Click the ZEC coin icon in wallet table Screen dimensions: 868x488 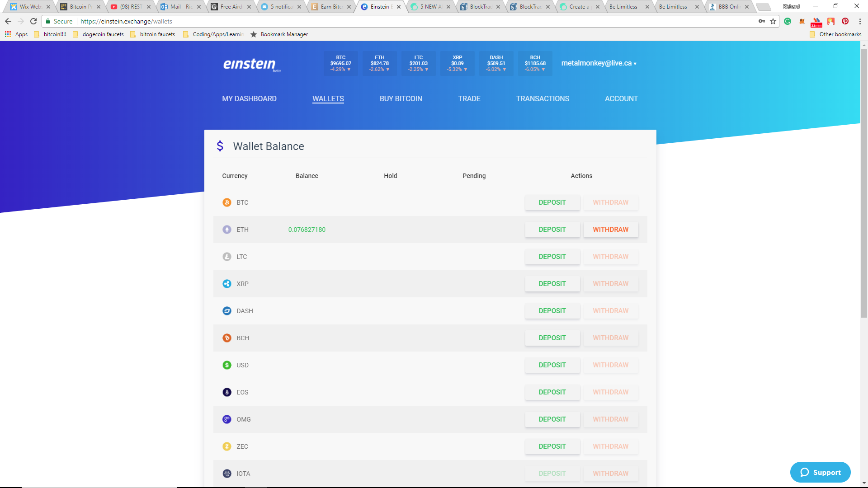(x=227, y=446)
